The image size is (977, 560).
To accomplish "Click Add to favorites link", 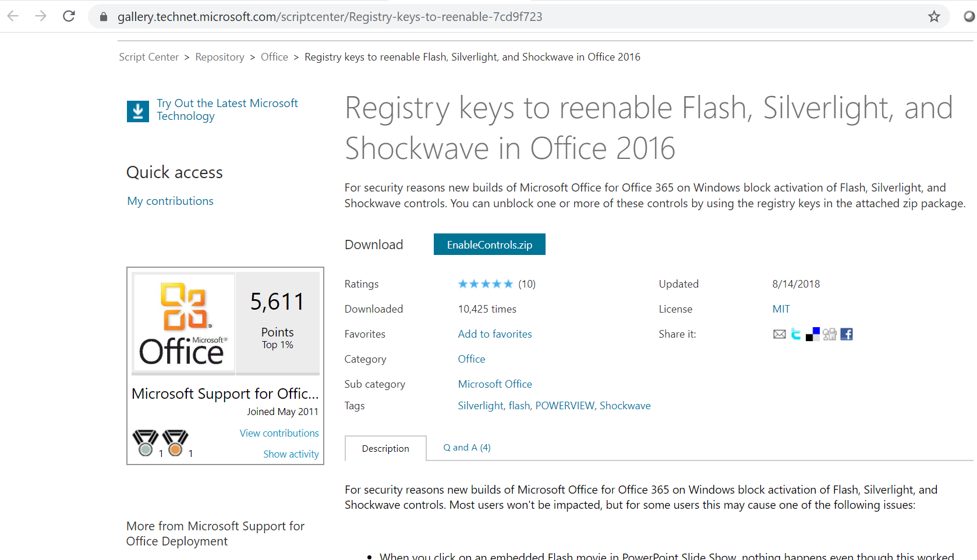I will click(494, 334).
